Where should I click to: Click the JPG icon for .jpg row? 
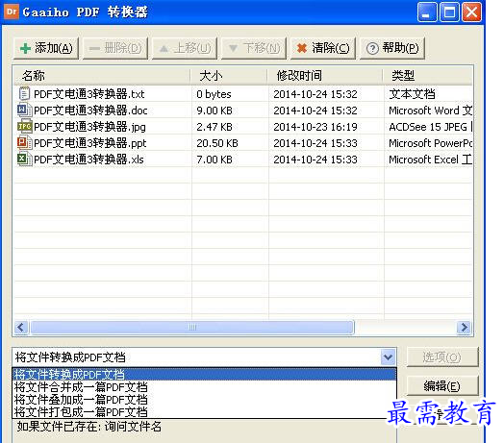coord(24,126)
